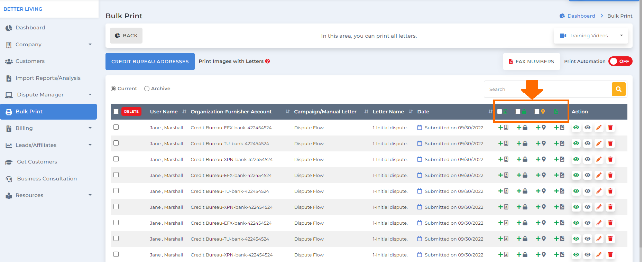
Task: Click BETTER LIVING logo link
Action: pyautogui.click(x=23, y=9)
